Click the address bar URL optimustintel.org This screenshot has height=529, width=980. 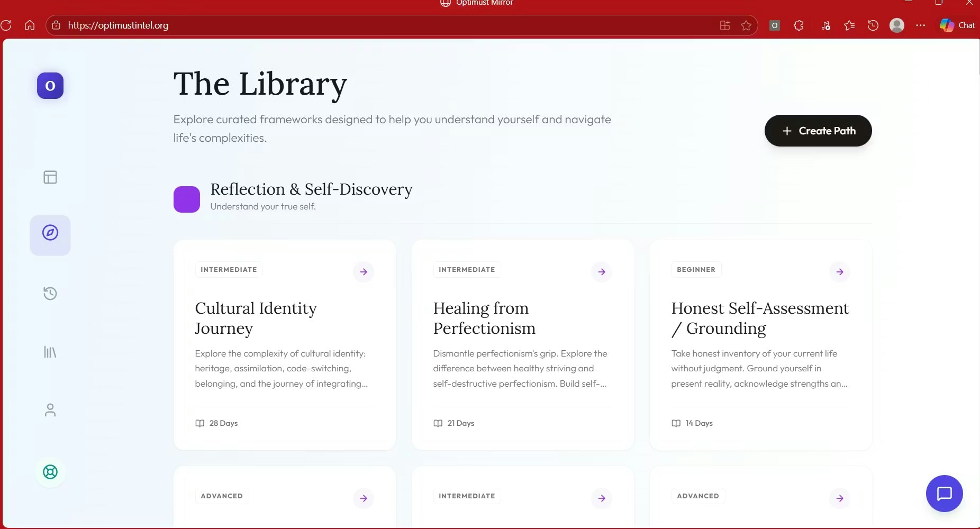coord(118,25)
